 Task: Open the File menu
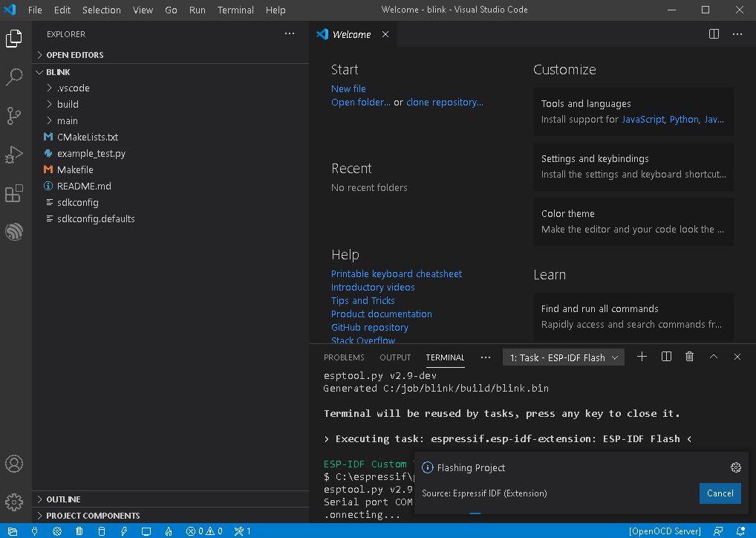pyautogui.click(x=35, y=10)
